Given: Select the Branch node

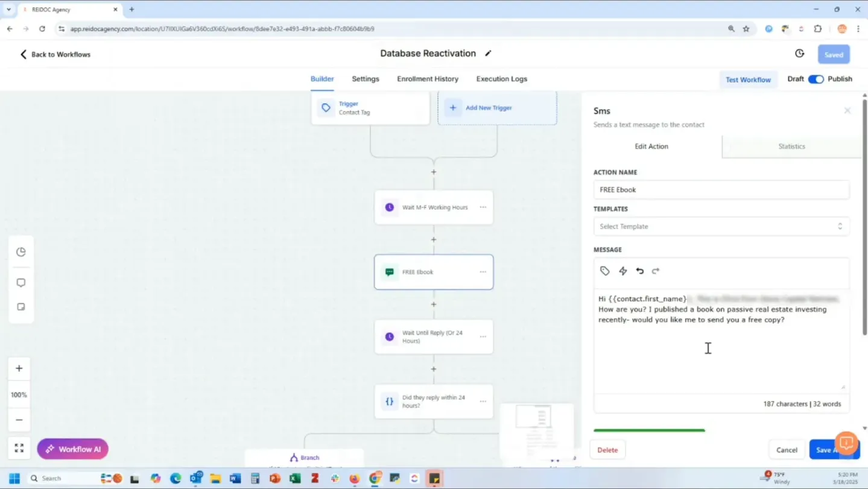Looking at the screenshot, I should (x=304, y=458).
